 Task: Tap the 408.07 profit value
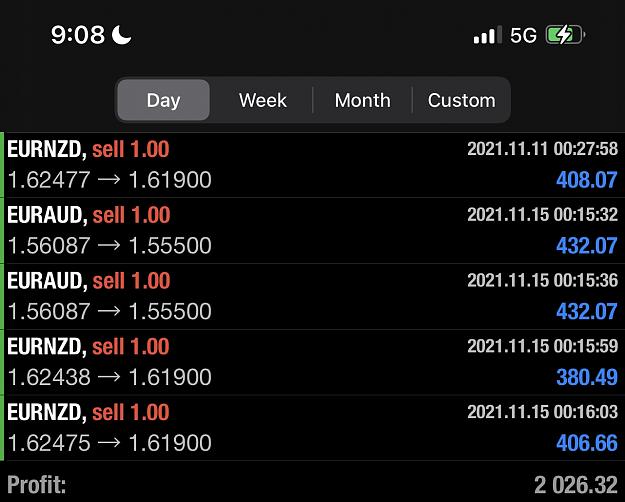point(587,180)
